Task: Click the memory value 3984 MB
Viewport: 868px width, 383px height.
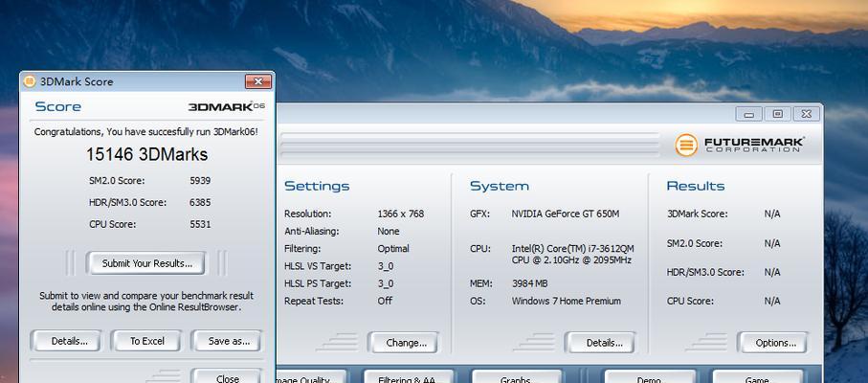Action: (529, 283)
